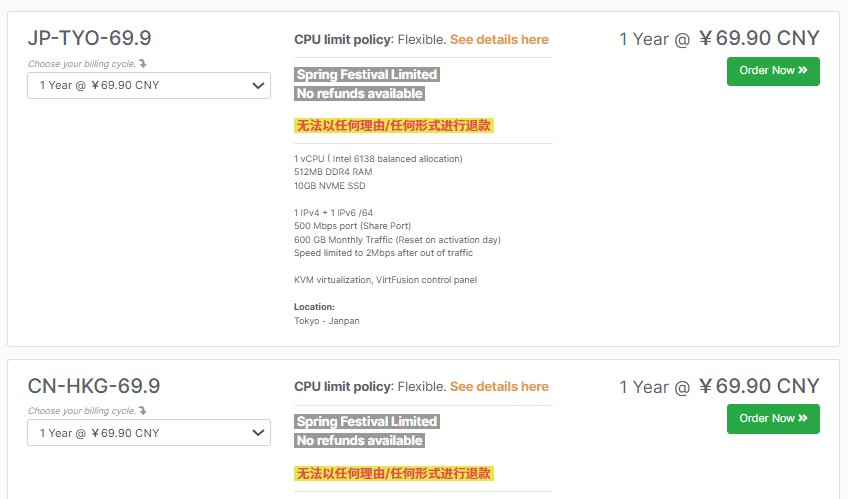This screenshot has width=848, height=499.
Task: Click 'Spring Festival Limited' badge in JP-TYO plan
Action: 366,75
